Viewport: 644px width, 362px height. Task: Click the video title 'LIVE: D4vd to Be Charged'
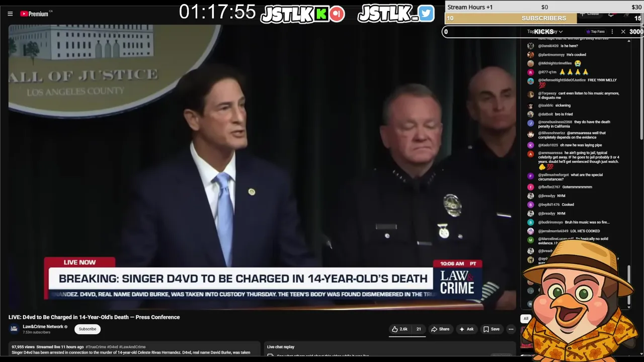94,317
